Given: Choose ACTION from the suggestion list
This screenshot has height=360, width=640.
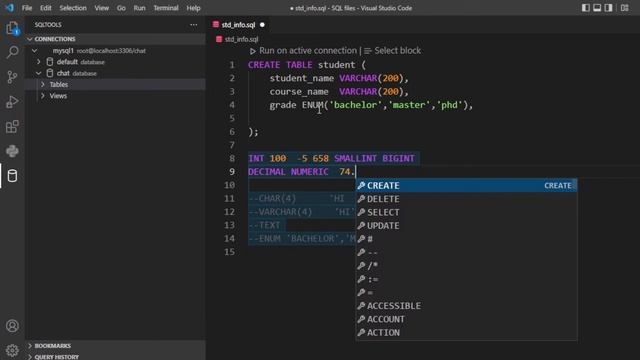Looking at the screenshot, I should (x=467, y=333).
